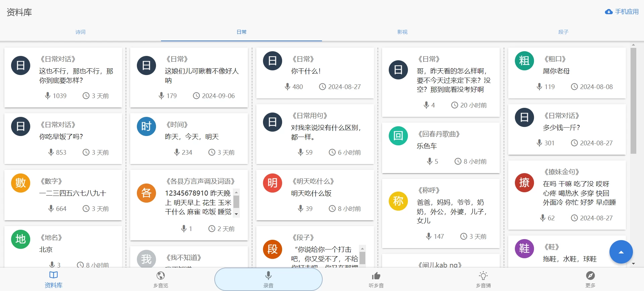The height and width of the screenshot is (291, 644).
Task: Click the yellow 称 avatar icon
Action: (x=398, y=201)
